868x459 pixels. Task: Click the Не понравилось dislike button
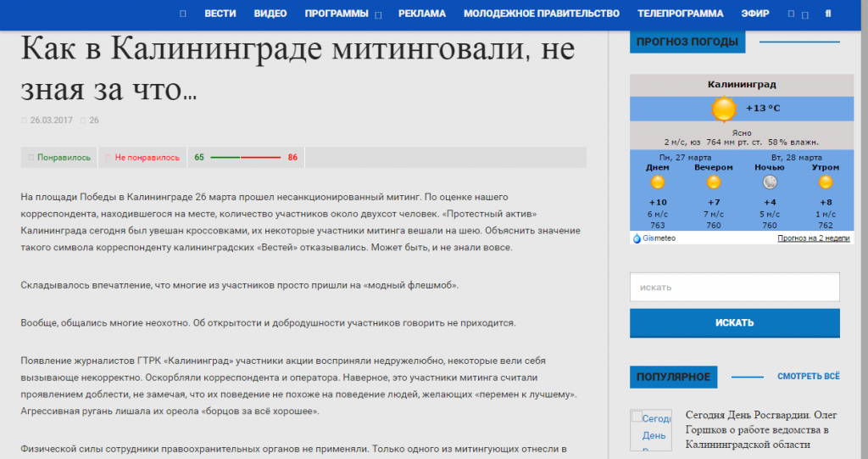142,157
